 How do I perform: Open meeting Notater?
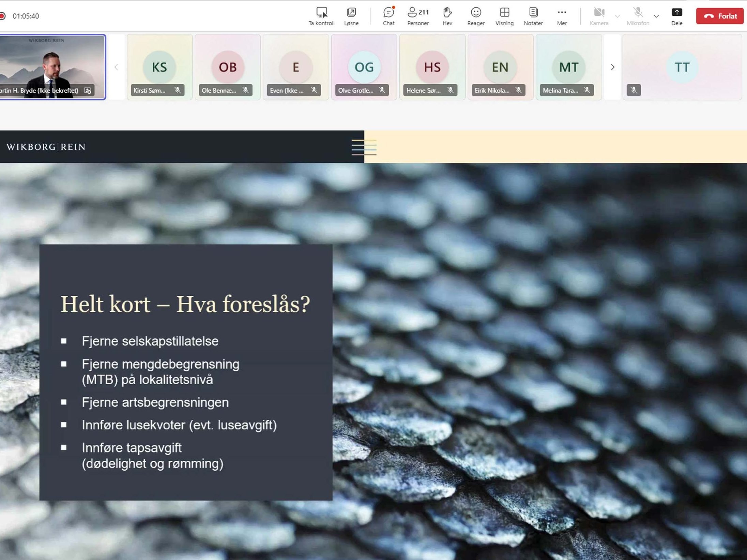tap(533, 16)
